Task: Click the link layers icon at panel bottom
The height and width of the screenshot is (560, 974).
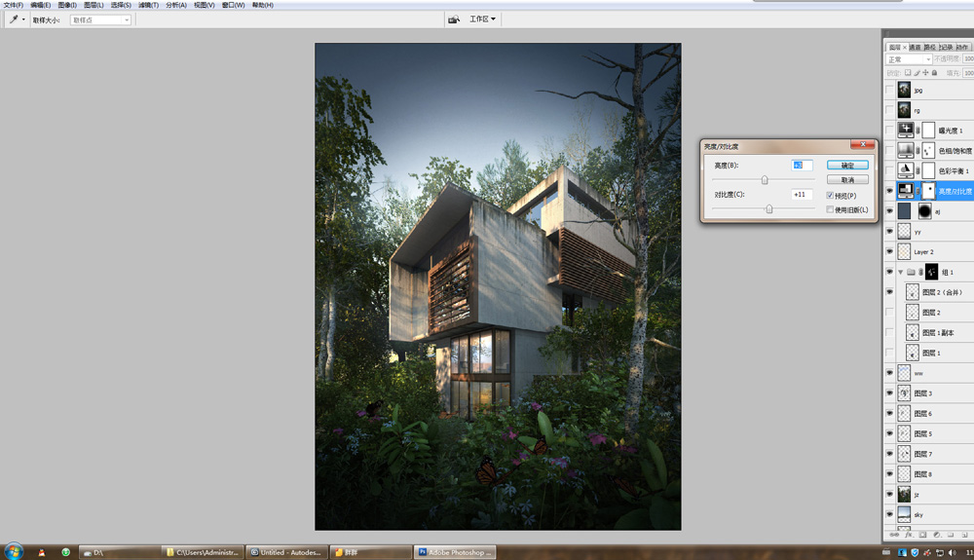Action: click(894, 535)
